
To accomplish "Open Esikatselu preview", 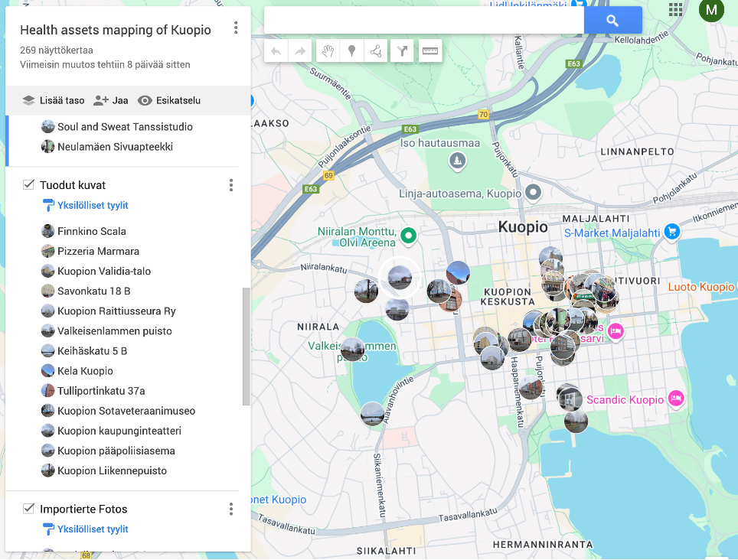I will click(x=169, y=101).
